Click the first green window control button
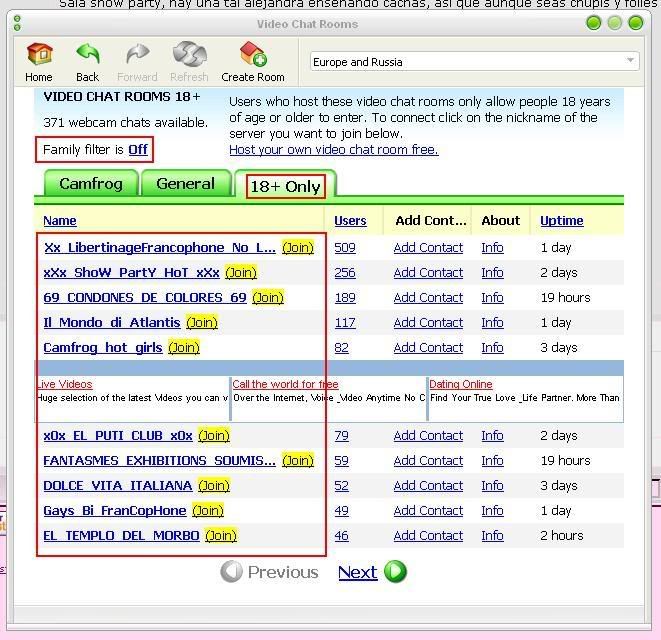Viewport: 661px width, 640px height. pos(594,23)
